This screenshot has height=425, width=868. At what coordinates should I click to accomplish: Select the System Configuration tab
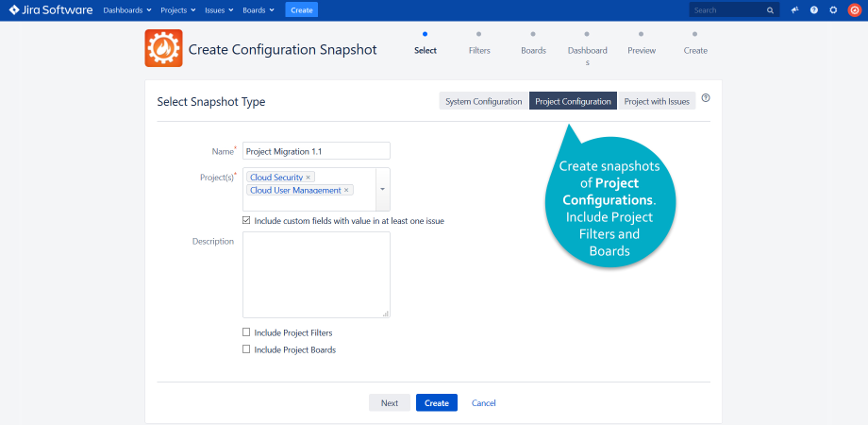click(484, 101)
